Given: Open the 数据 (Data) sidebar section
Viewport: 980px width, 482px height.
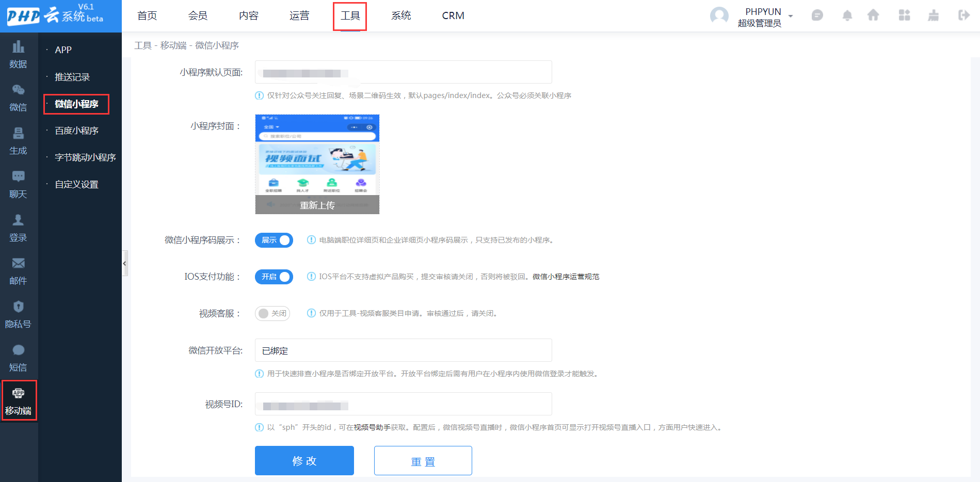Looking at the screenshot, I should (x=19, y=55).
